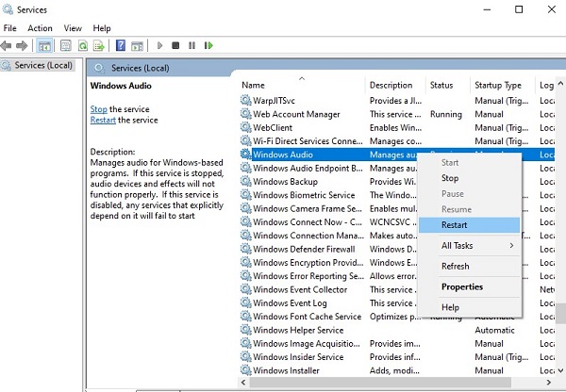The height and width of the screenshot is (392, 566).
Task: Click gear icon beside Windows Defender Firewall
Action: [246, 249]
